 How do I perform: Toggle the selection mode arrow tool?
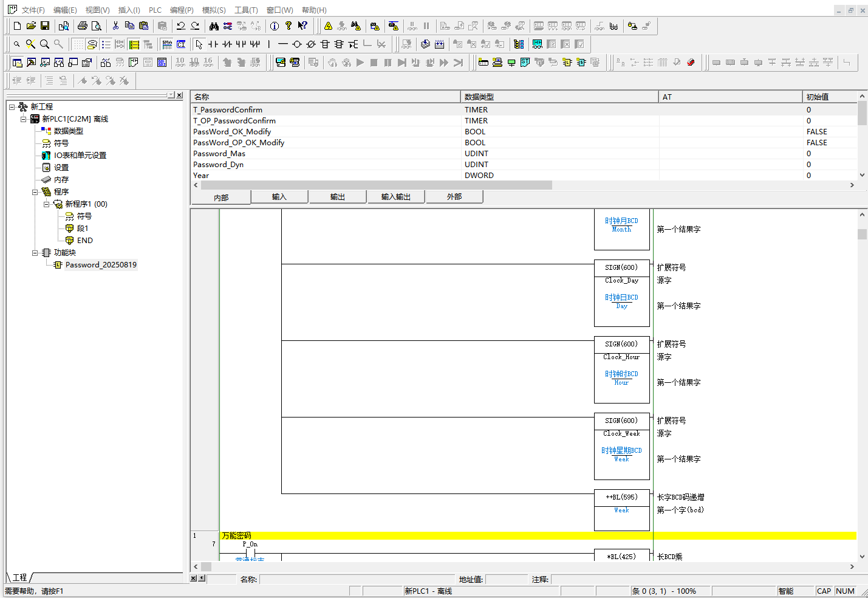tap(199, 44)
